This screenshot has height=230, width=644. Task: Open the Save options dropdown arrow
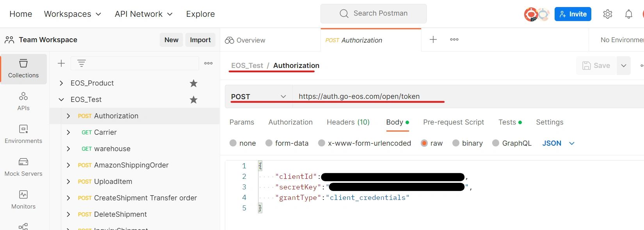pos(624,66)
